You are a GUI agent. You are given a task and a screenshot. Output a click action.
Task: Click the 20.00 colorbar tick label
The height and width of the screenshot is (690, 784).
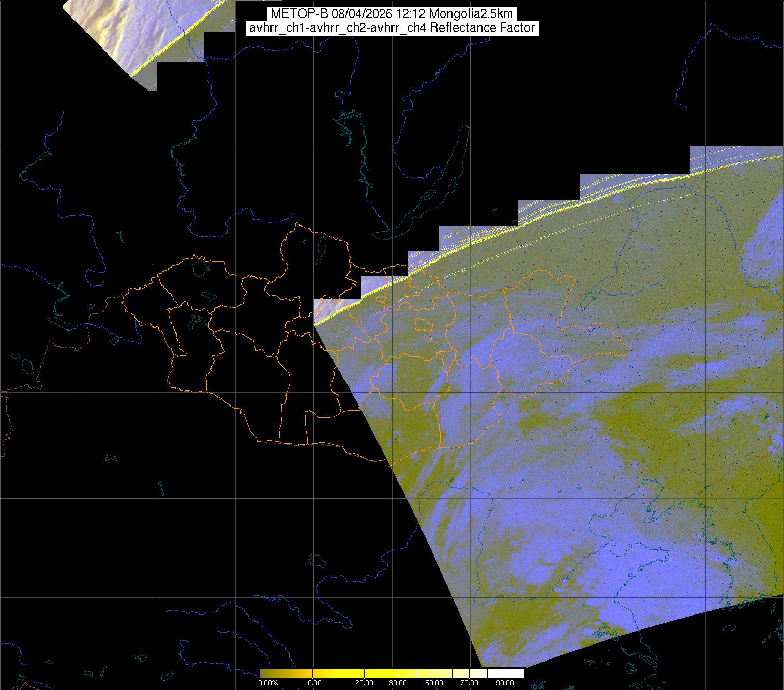[x=365, y=683]
